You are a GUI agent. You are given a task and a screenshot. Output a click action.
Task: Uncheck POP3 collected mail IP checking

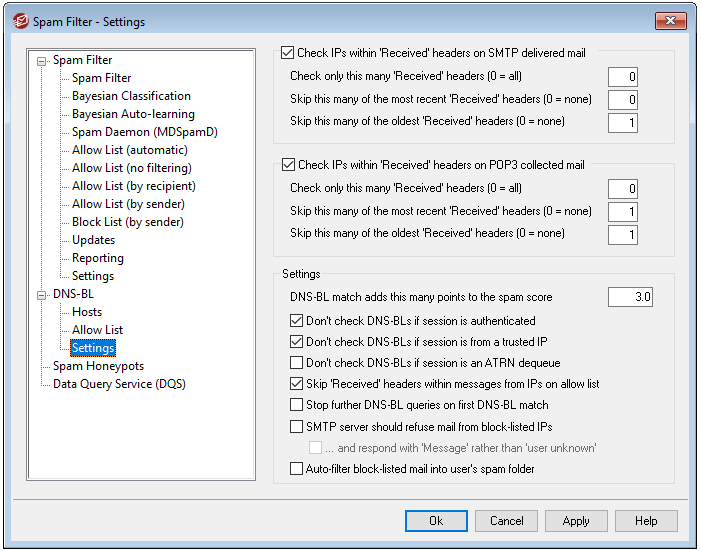click(289, 165)
